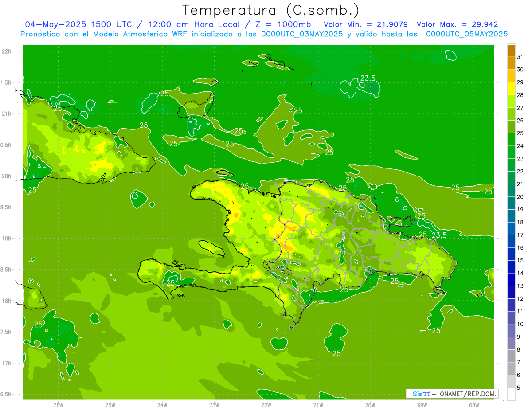
Task: Click the 30 label on the color scale
Action: [x=520, y=70]
